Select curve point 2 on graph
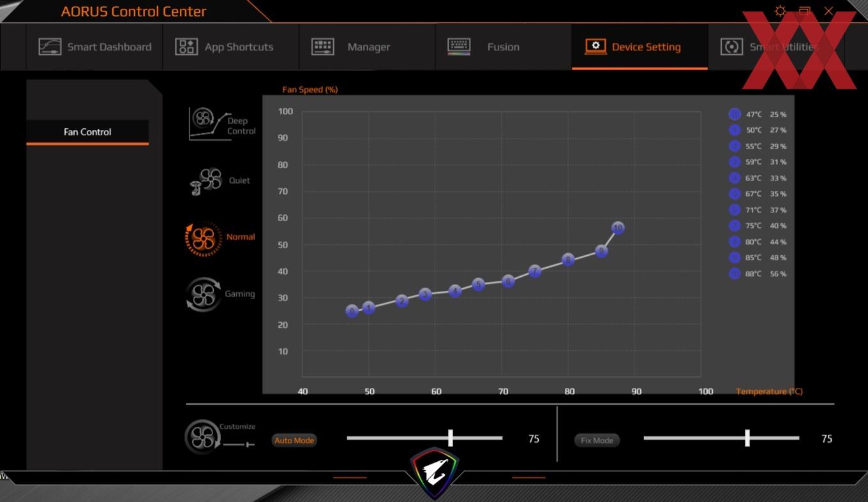The image size is (868, 502). pos(401,301)
